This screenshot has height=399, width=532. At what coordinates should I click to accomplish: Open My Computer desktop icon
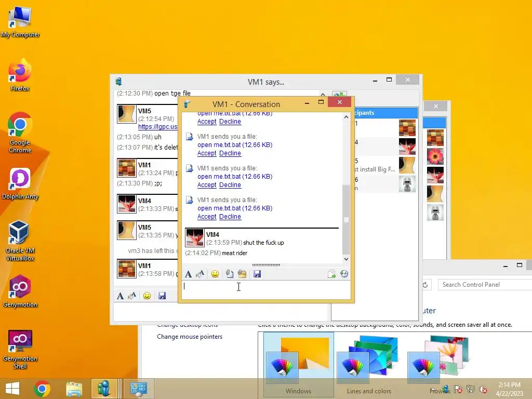pos(20,22)
